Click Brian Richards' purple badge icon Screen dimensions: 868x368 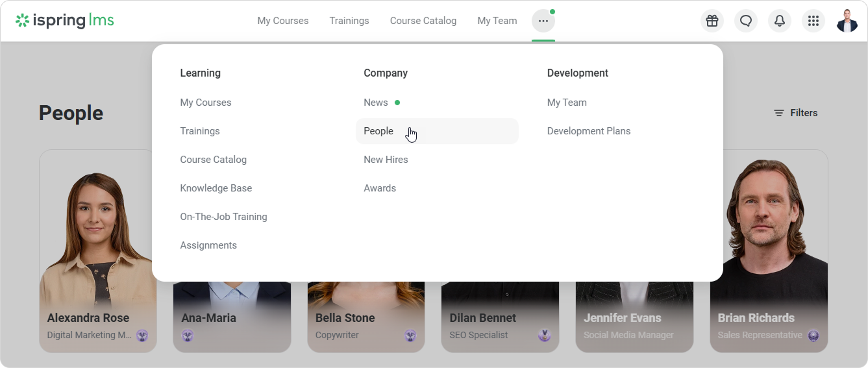coord(813,336)
